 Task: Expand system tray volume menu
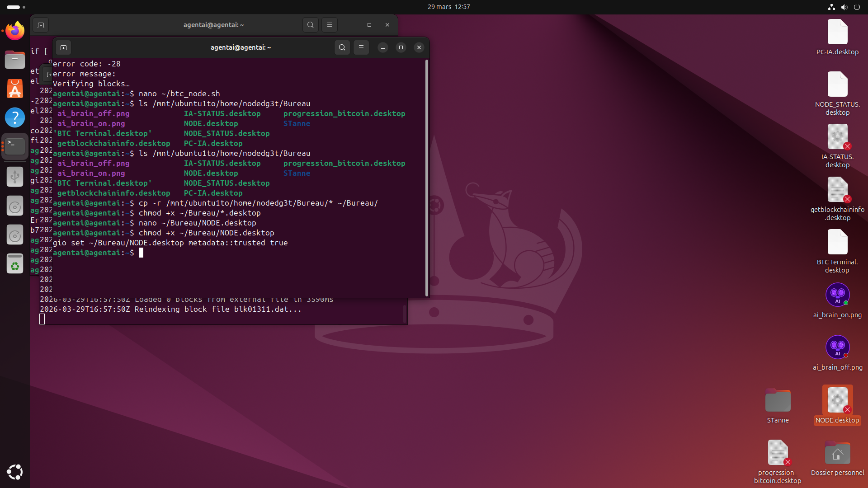[844, 7]
